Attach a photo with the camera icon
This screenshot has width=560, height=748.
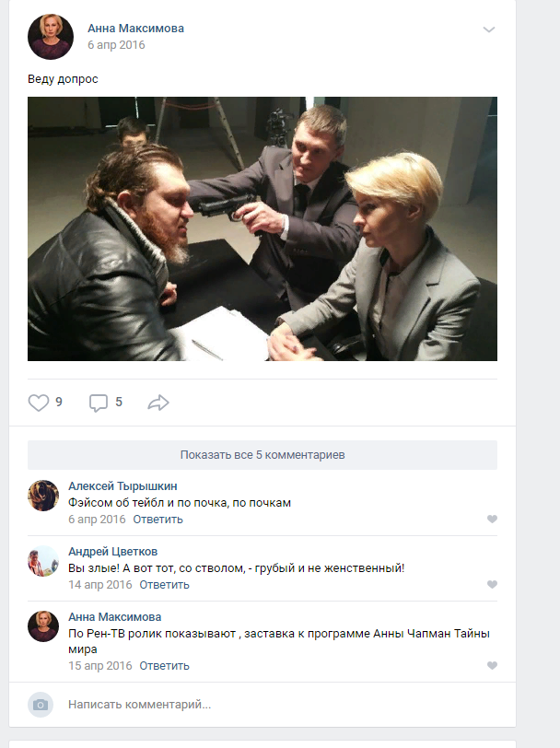pyautogui.click(x=41, y=705)
